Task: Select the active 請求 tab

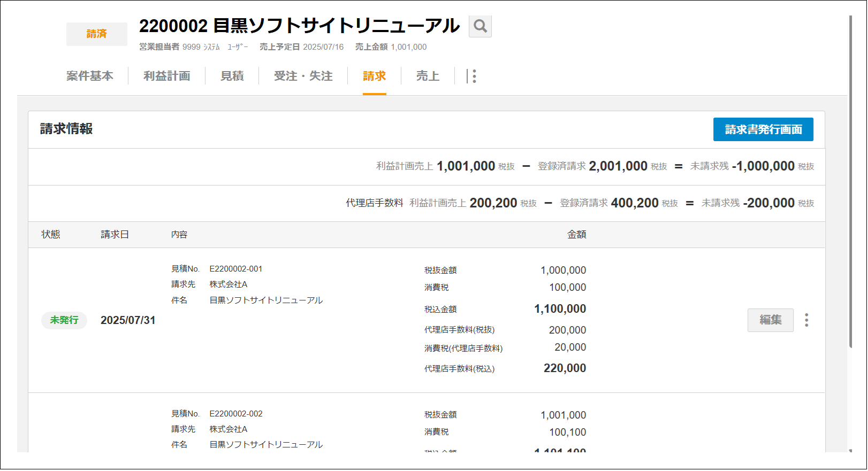Action: [374, 76]
